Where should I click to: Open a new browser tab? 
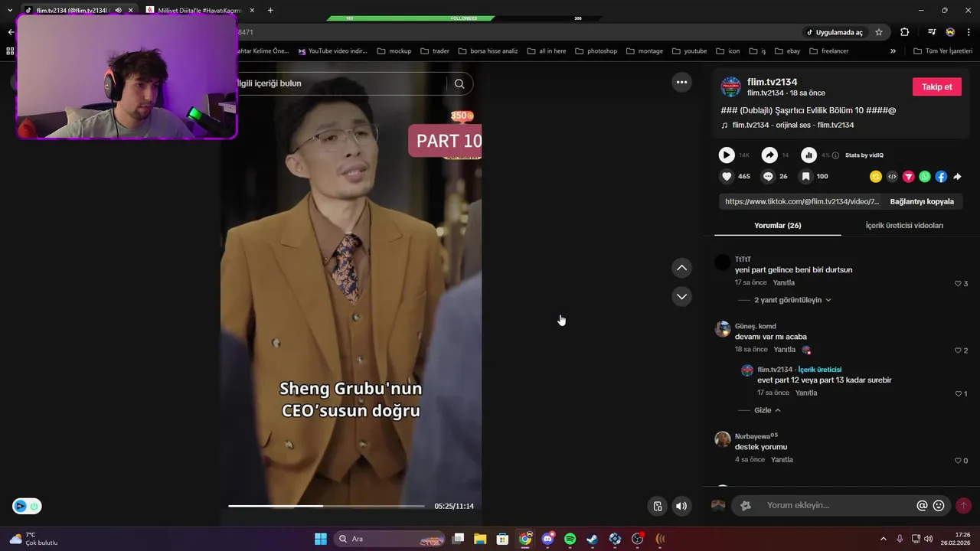tap(270, 10)
